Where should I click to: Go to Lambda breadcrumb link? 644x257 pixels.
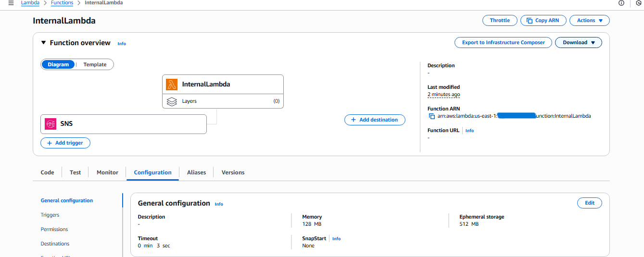tap(30, 3)
